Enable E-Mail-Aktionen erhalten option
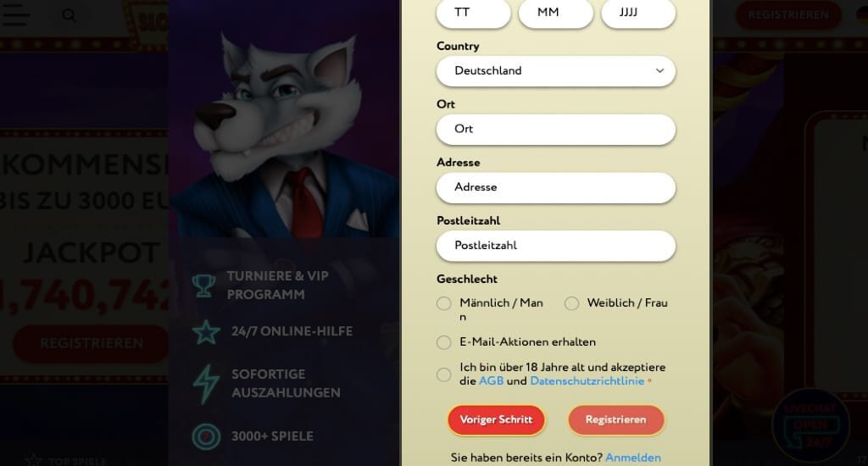The width and height of the screenshot is (868, 466). (x=443, y=342)
